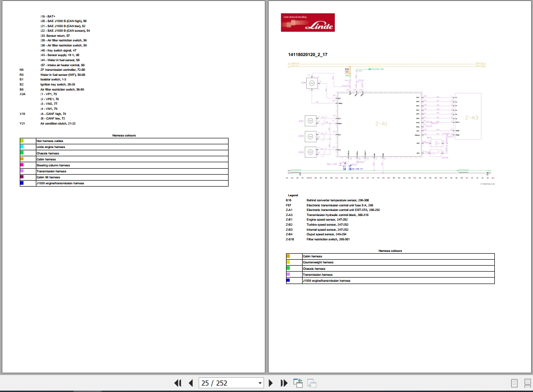Click the Linde engine harness cyan swatch
The height and width of the screenshot is (392, 533).
22,147
